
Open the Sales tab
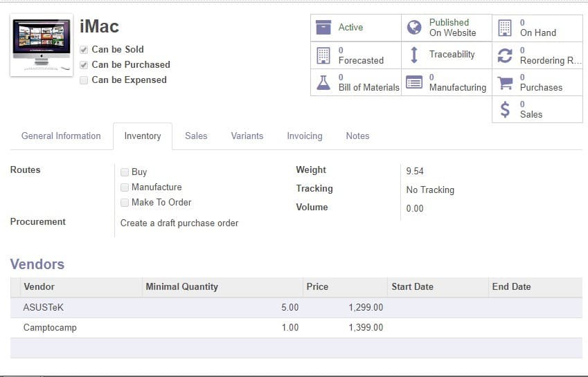(x=196, y=136)
